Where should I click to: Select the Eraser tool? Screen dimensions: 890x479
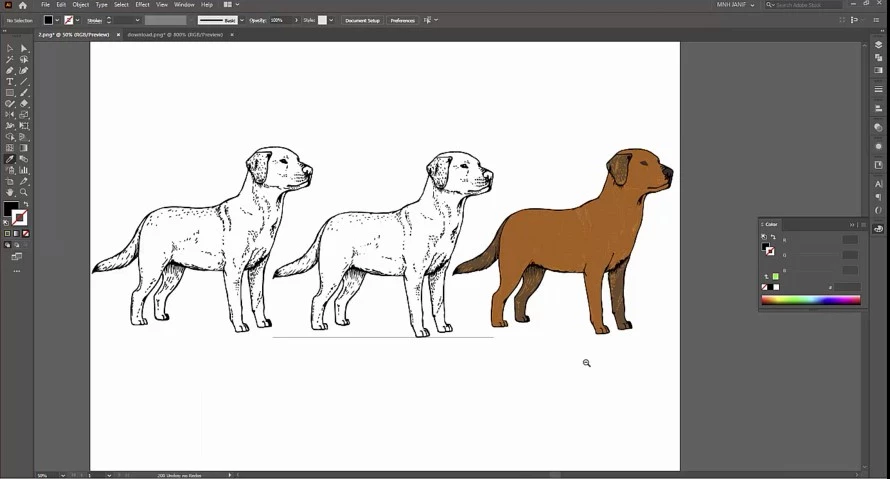[24, 104]
